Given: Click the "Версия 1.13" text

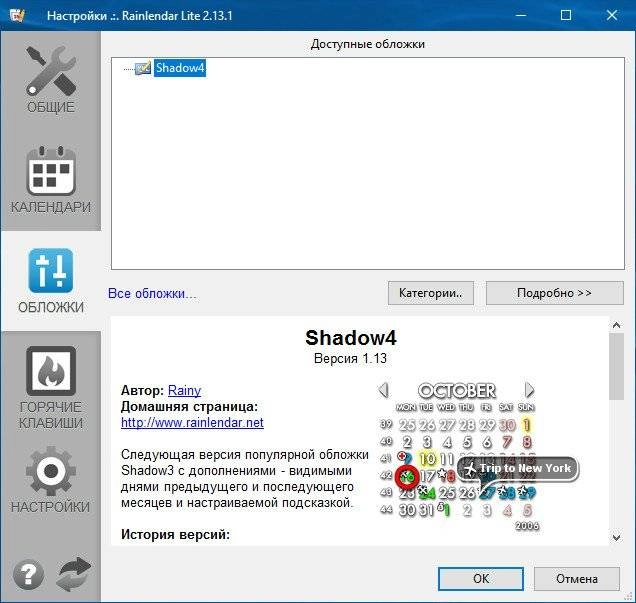Looking at the screenshot, I should [x=350, y=358].
